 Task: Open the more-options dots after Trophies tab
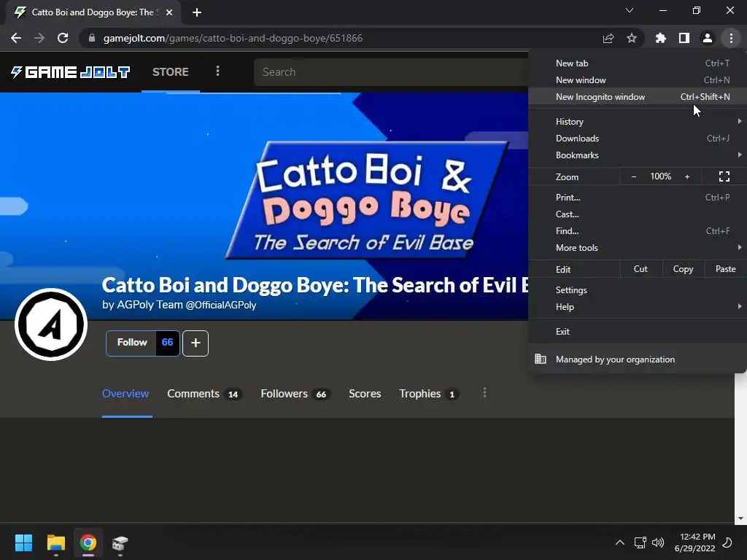(484, 393)
